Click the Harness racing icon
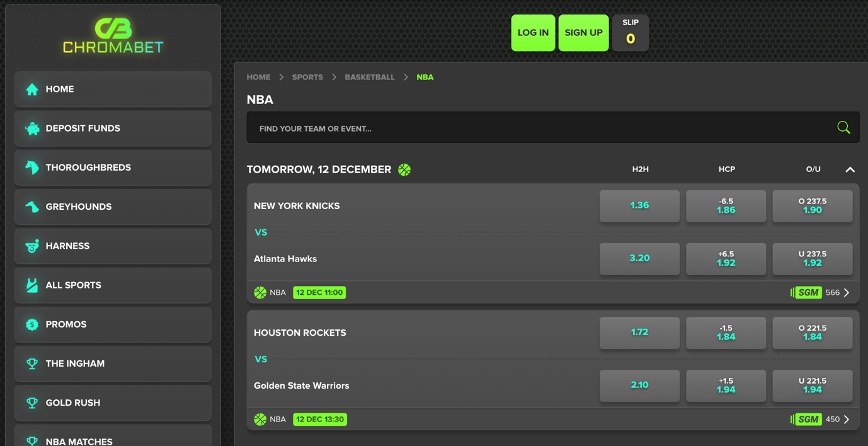Screen dimensions: 868x446 pyautogui.click(x=32, y=246)
